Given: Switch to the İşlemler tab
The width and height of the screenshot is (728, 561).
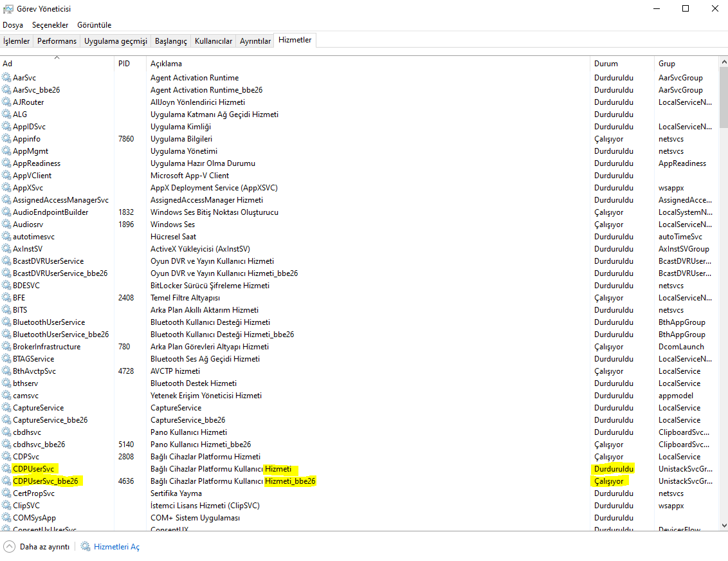Looking at the screenshot, I should coord(16,41).
